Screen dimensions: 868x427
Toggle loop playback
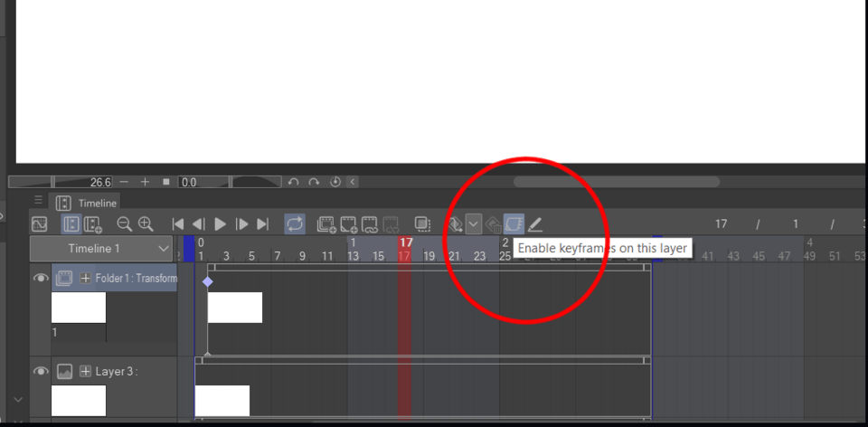(295, 224)
